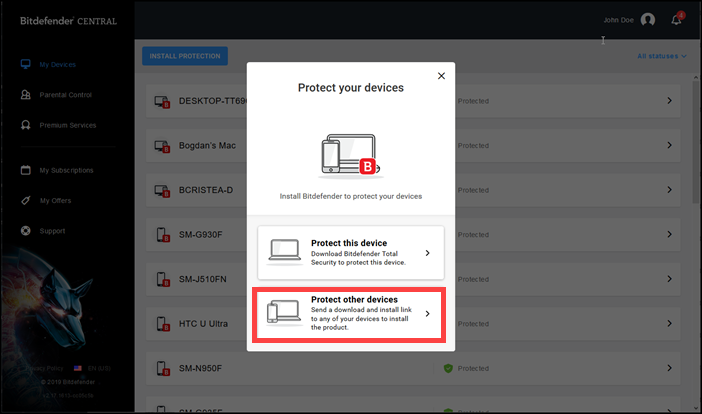Click the SM-N950F phone icon

click(163, 369)
